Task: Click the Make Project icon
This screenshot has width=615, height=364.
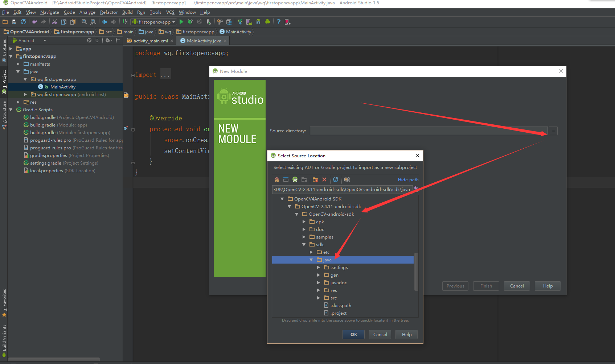Action: [x=125, y=22]
